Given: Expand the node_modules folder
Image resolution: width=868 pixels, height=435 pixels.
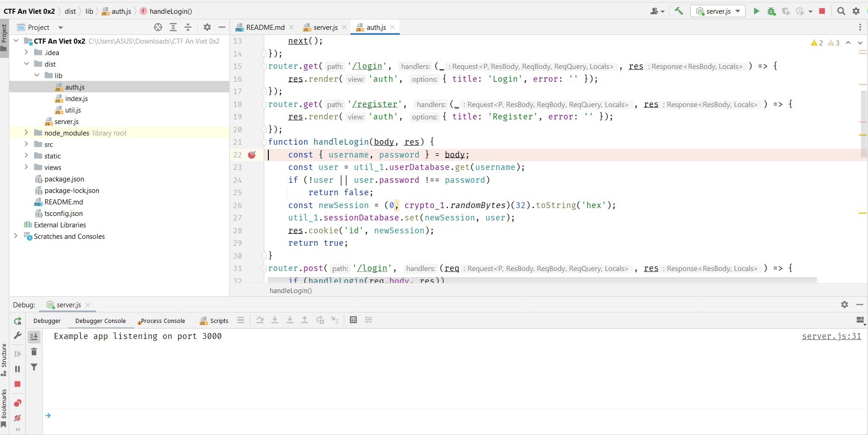Looking at the screenshot, I should (27, 133).
